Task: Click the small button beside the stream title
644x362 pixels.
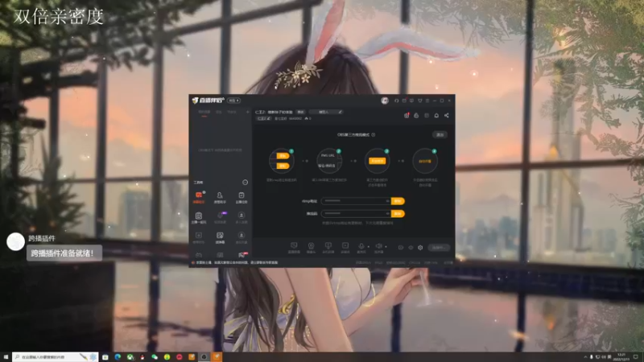Action: coord(300,112)
